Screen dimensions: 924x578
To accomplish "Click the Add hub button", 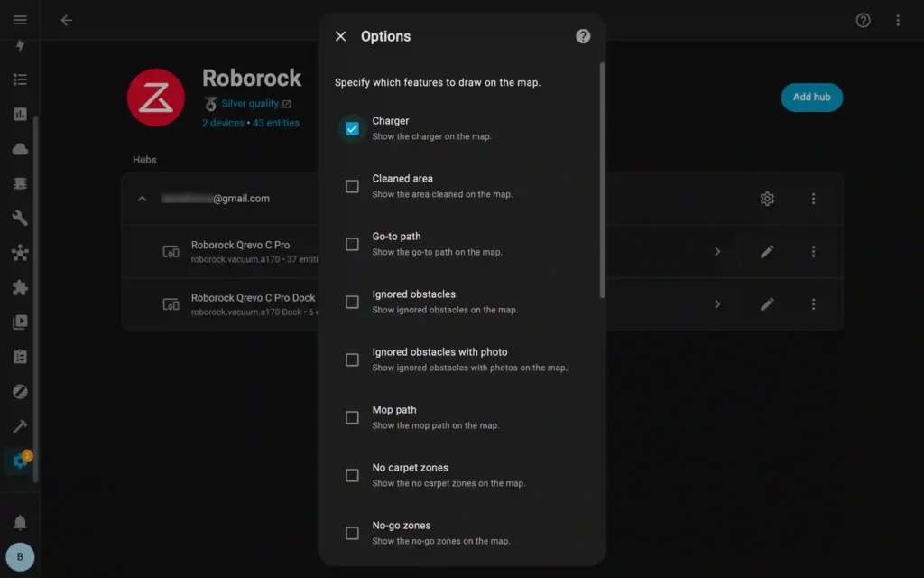I will pyautogui.click(x=810, y=98).
